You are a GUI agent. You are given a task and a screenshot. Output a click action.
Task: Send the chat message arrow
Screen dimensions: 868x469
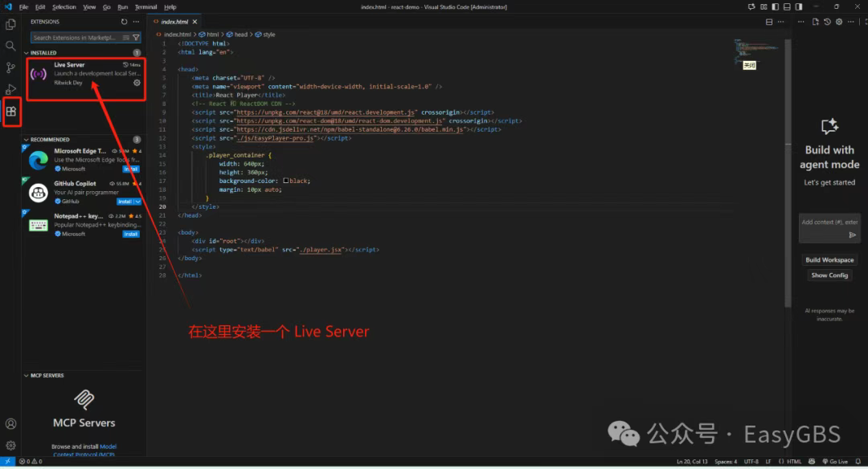tap(853, 235)
